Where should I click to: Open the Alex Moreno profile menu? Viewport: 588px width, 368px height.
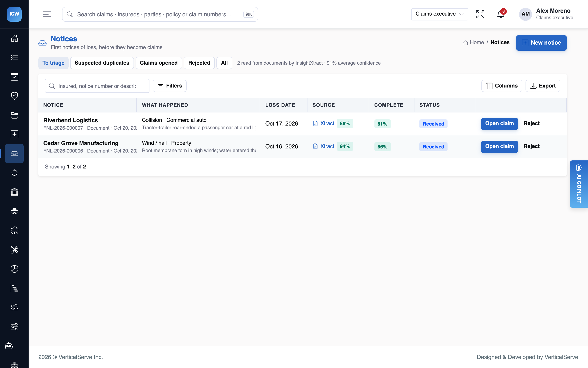tap(546, 14)
